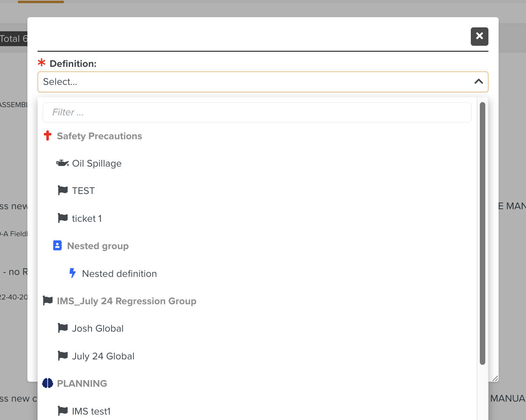Click the flag icon beside IMS_July 24 Regression Group
Image resolution: width=526 pixels, height=420 pixels.
pyautogui.click(x=48, y=301)
